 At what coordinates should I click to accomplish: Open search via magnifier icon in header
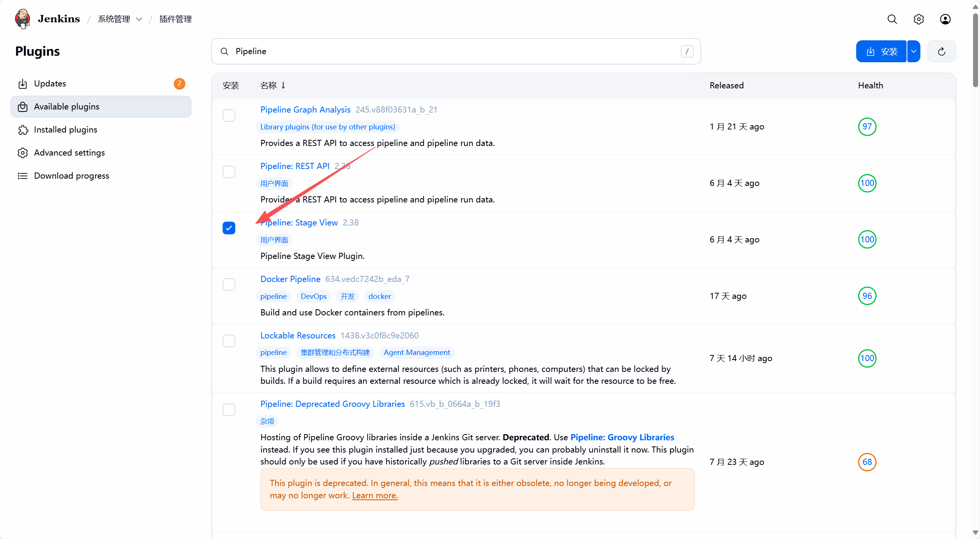pos(892,19)
